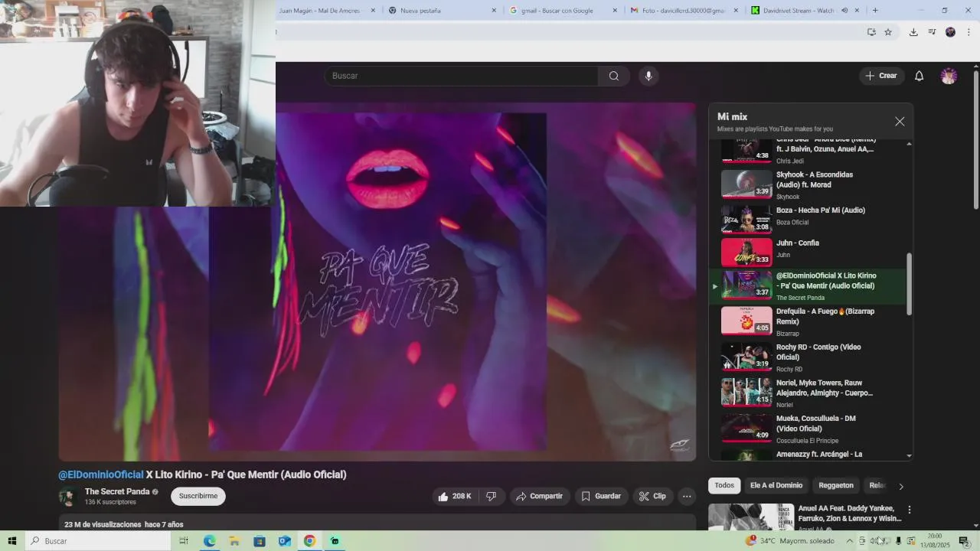Screen dimensions: 980x551
Task: Mute the Davidrivet Stream tab audio
Action: [844, 10]
